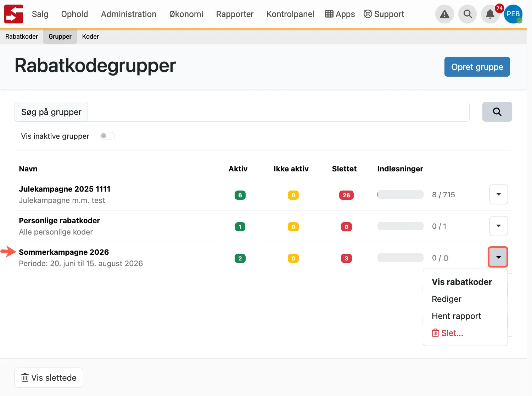The width and height of the screenshot is (532, 396).
Task: Open global search magnifier in top bar
Action: click(x=467, y=14)
